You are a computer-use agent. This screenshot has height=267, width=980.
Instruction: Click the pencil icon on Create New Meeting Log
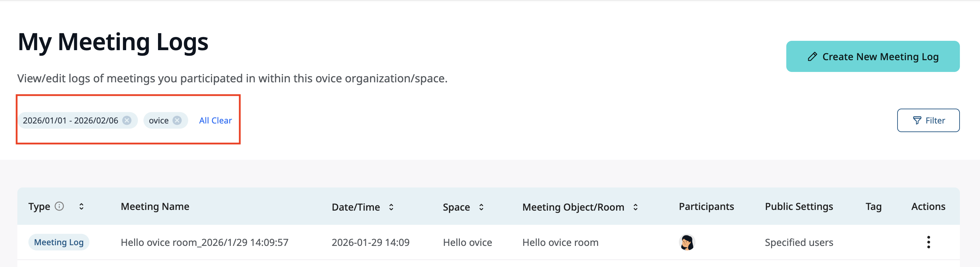tap(813, 56)
